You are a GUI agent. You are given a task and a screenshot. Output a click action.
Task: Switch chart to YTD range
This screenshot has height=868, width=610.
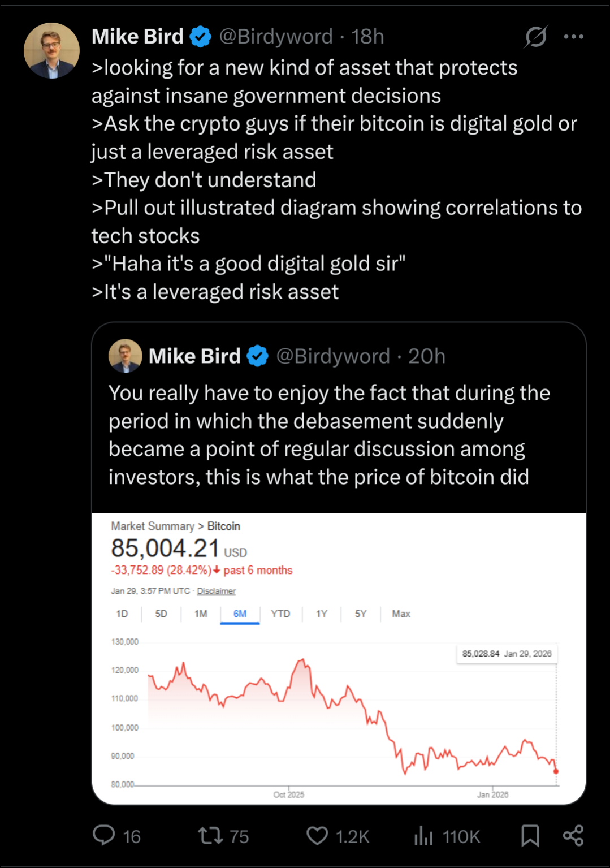(280, 614)
